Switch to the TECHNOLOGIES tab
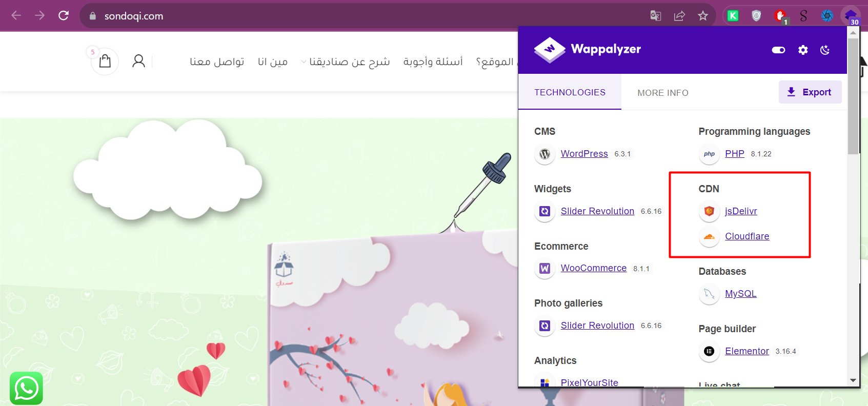This screenshot has height=406, width=868. coord(570,92)
